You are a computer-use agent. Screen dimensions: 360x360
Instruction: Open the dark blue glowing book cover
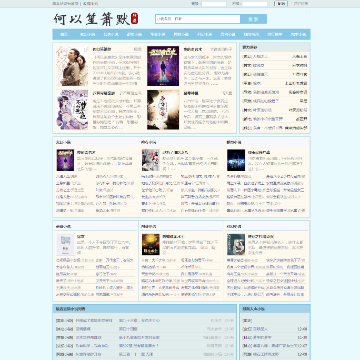pyautogui.click(x=236, y=160)
